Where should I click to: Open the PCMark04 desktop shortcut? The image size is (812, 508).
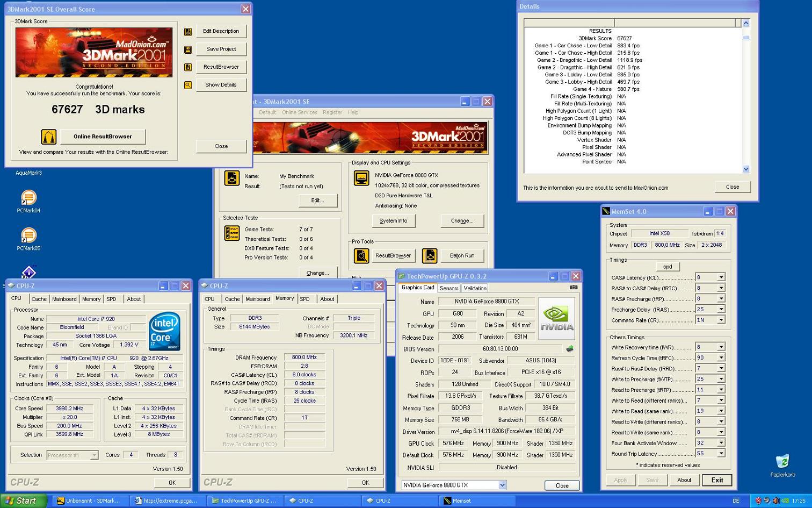point(28,201)
